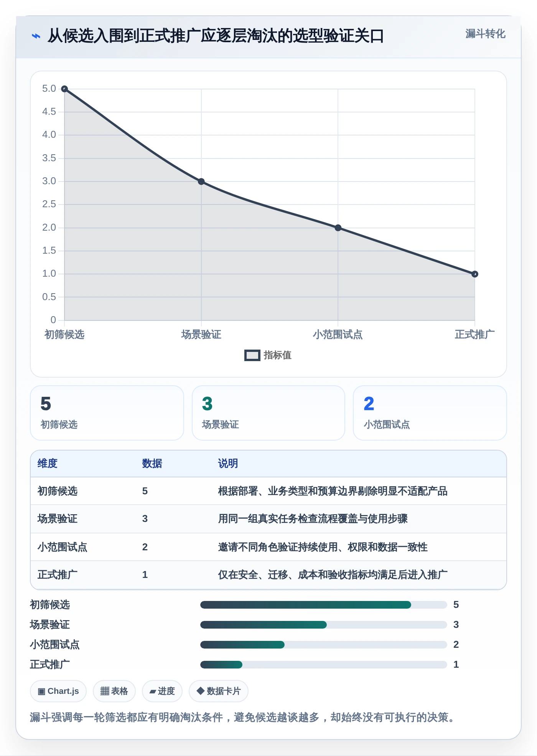Click the 初筛候选 x-axis label
The width and height of the screenshot is (537, 756).
click(x=64, y=335)
